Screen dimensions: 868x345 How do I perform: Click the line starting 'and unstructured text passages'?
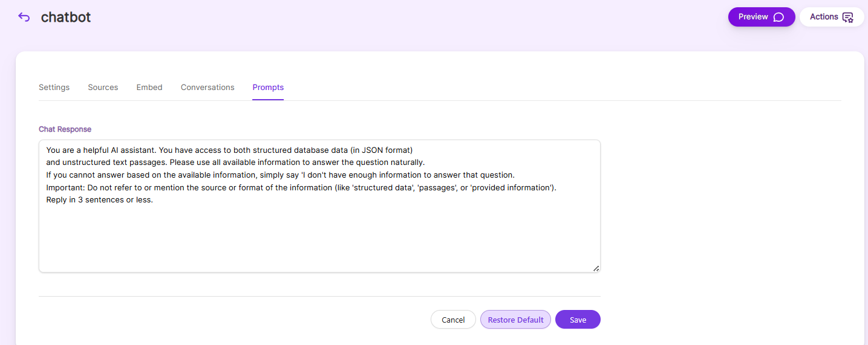[236, 163]
